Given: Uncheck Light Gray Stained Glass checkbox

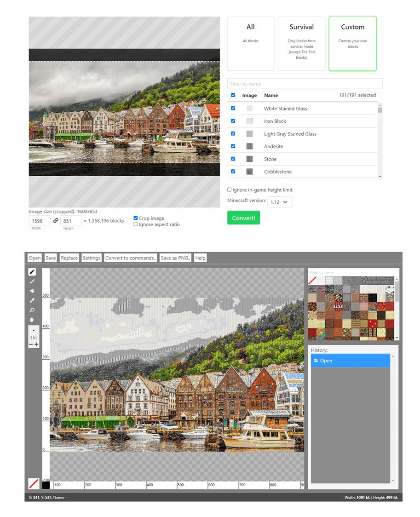Looking at the screenshot, I should tap(233, 133).
